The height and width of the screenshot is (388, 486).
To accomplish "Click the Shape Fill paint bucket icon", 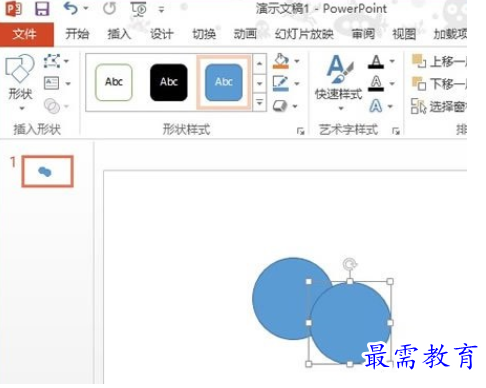I will [281, 61].
